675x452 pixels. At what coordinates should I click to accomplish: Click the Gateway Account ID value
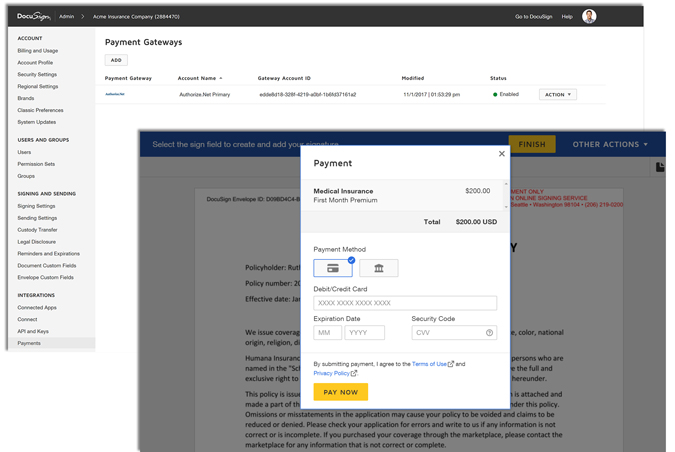click(307, 95)
